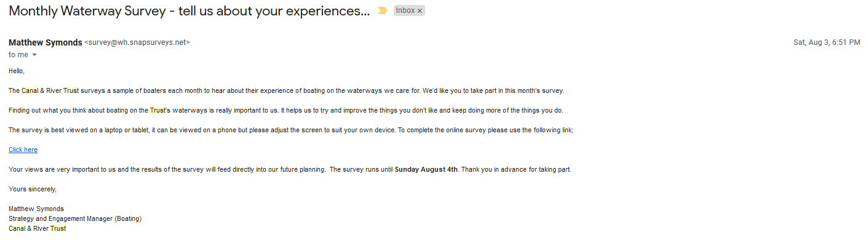Click the Monthly Waterway Survey subject title
868x240 pixels.
[x=189, y=11]
